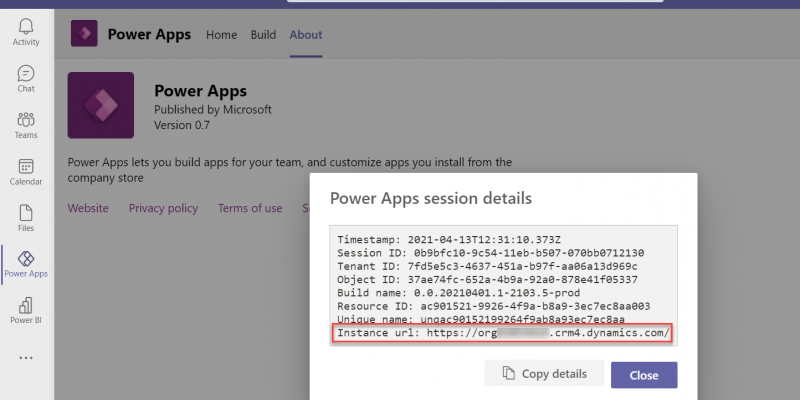Open Chat in the sidebar
Screen dimensions: 800x400
tap(26, 79)
